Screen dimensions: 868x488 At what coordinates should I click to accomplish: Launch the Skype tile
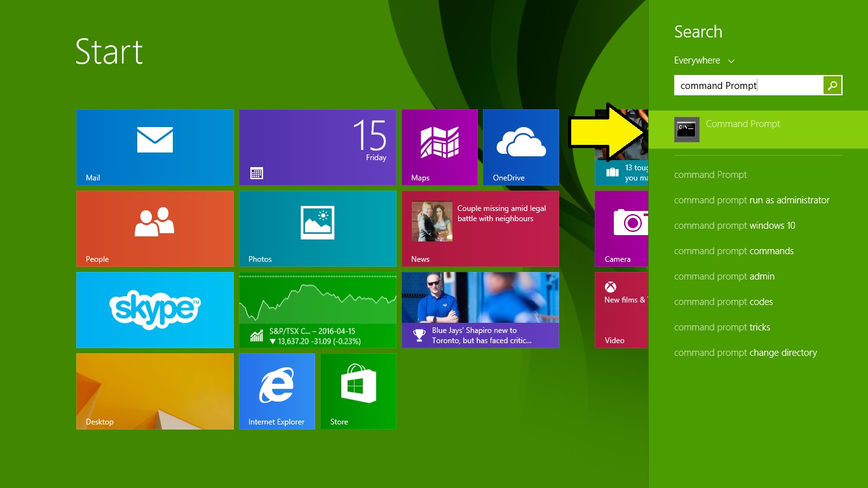[x=155, y=310]
